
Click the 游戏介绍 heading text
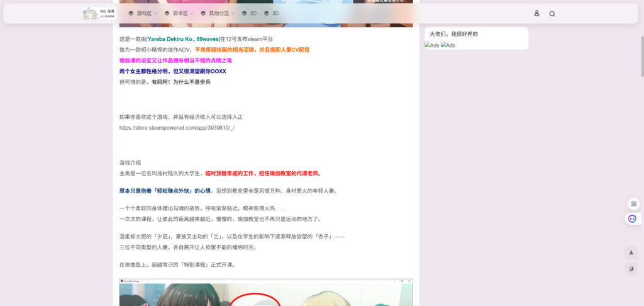(130, 162)
